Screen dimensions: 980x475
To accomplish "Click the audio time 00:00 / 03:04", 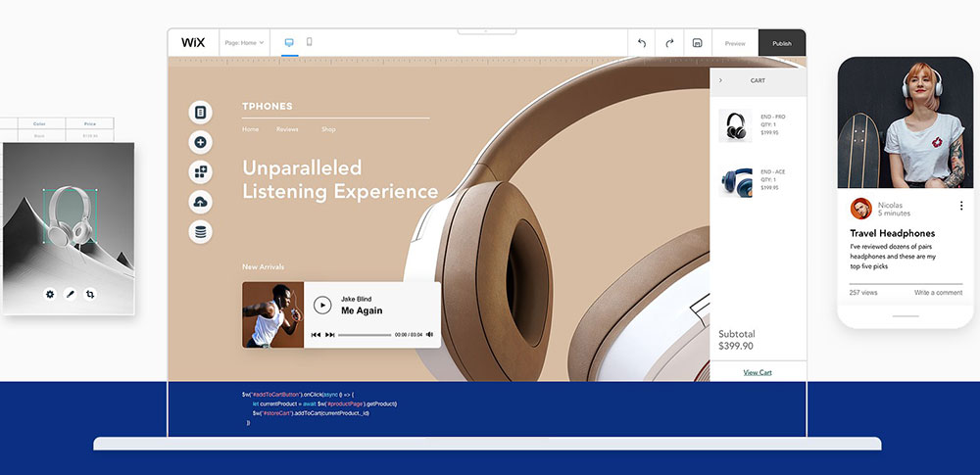I will tap(408, 335).
